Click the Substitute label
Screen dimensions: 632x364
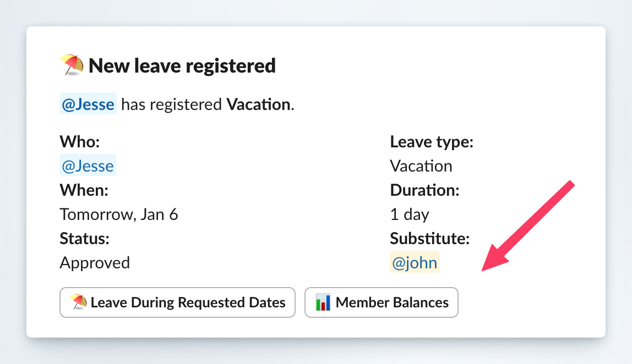(x=430, y=238)
